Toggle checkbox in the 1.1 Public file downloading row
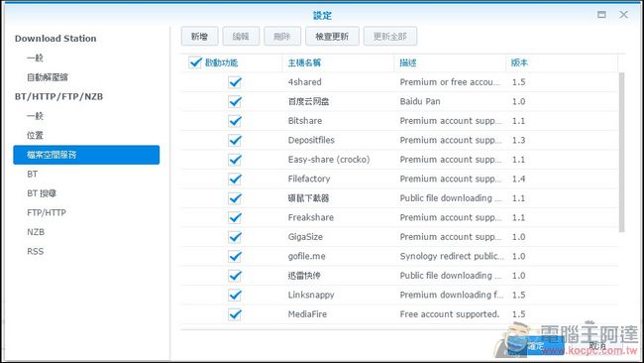644x363 pixels. 235,198
